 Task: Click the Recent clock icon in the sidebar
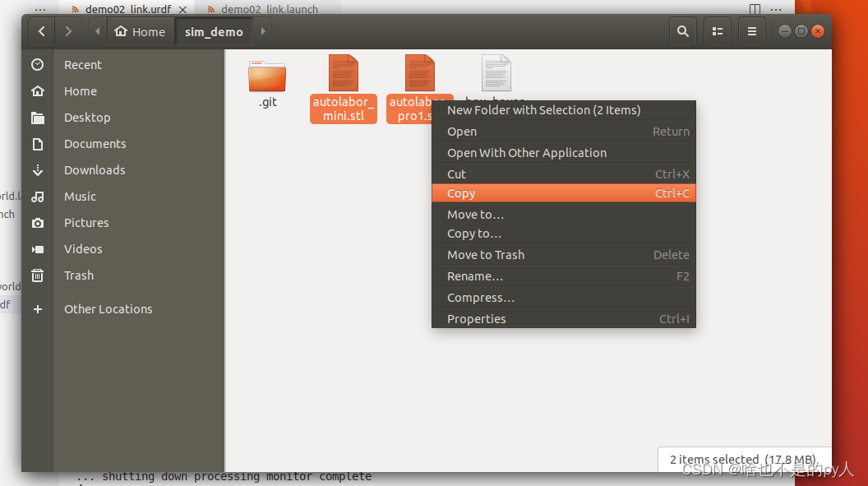coord(38,65)
